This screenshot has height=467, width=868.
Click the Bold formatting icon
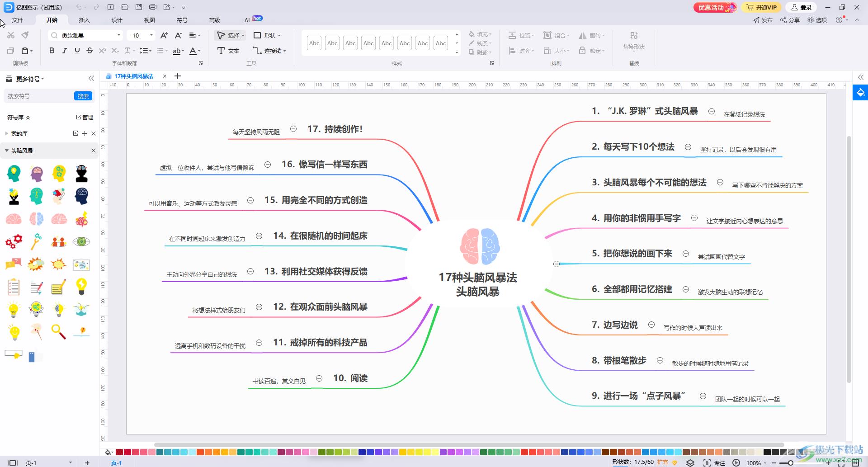[52, 51]
